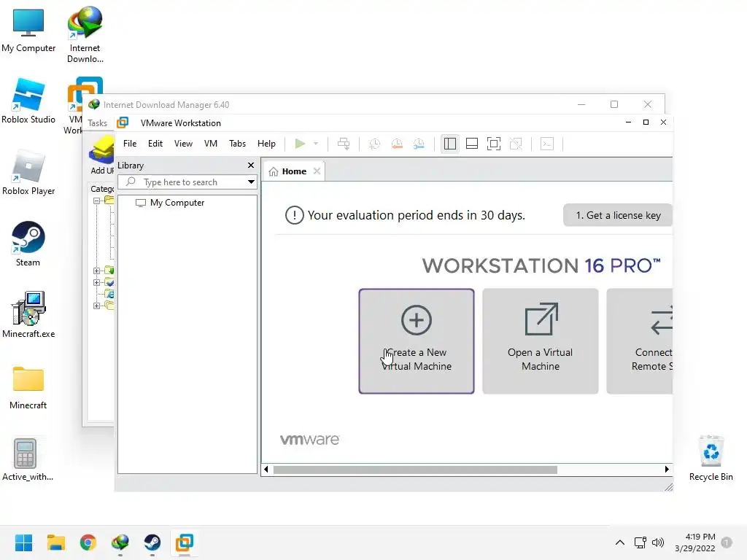The image size is (747, 560).
Task: Open Chrome from the taskbar
Action: [x=88, y=542]
